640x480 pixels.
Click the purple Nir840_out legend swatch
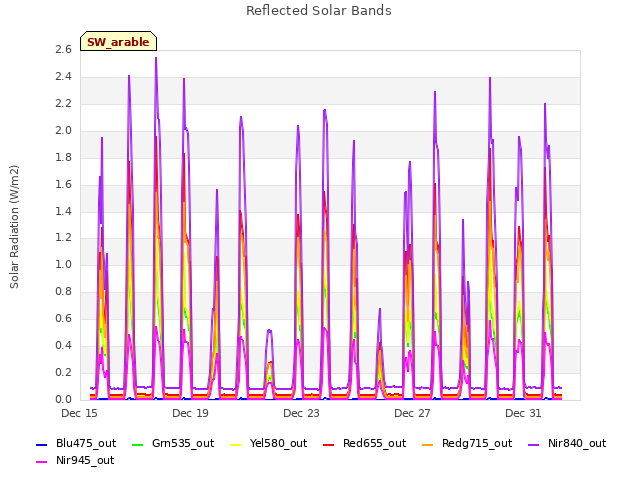(x=534, y=444)
